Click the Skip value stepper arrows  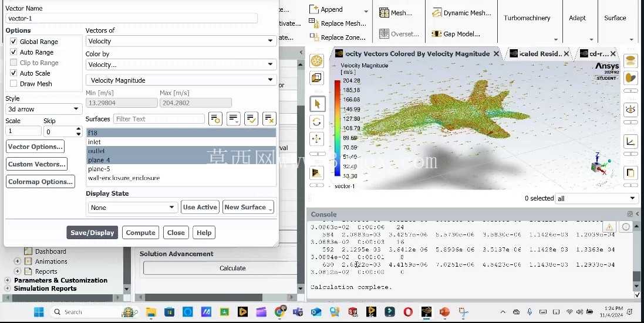click(x=79, y=131)
